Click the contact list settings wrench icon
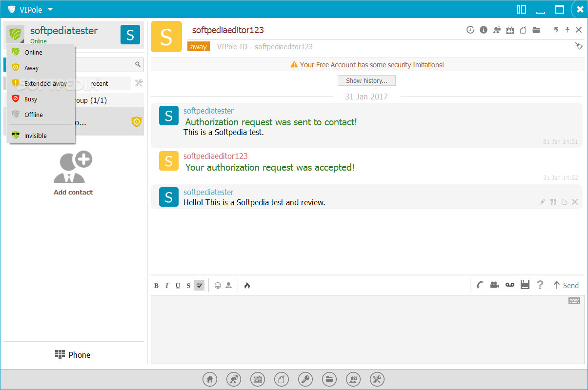Screen dimensions: 588x390 (x=139, y=83)
